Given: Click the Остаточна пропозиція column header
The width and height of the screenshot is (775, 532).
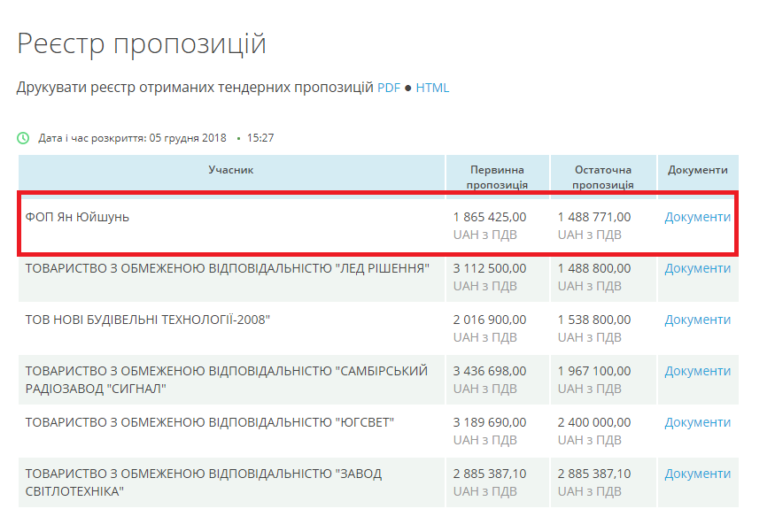Looking at the screenshot, I should click(x=602, y=177).
